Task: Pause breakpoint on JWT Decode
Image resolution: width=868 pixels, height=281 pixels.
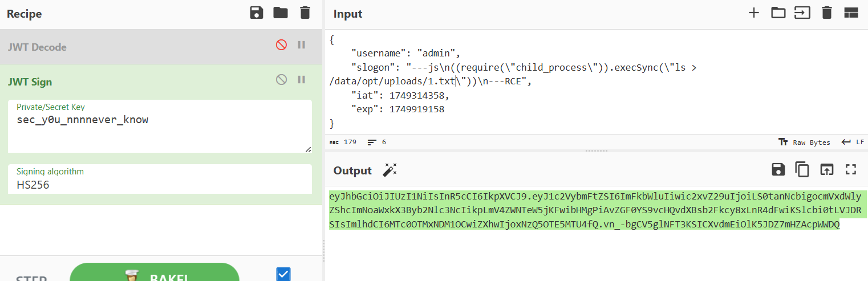Action: tap(302, 45)
